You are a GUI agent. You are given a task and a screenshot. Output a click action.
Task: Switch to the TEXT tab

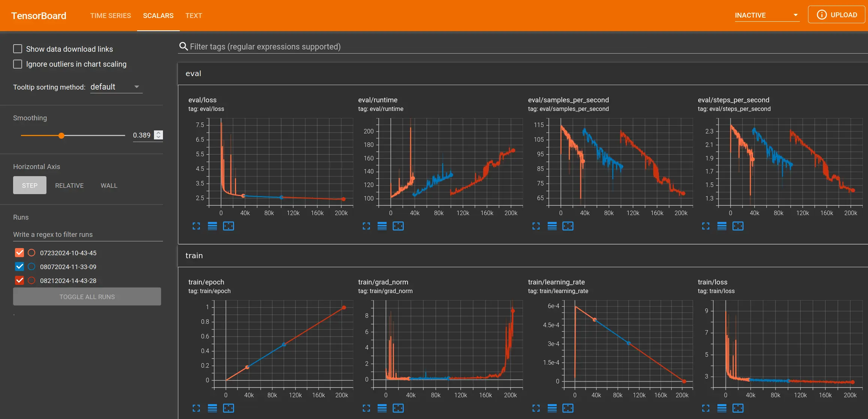tap(194, 15)
